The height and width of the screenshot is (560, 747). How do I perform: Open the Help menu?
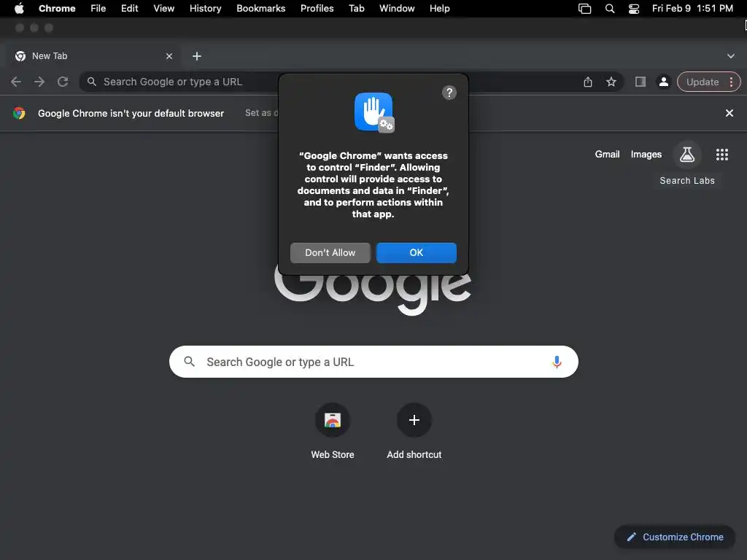tap(439, 8)
